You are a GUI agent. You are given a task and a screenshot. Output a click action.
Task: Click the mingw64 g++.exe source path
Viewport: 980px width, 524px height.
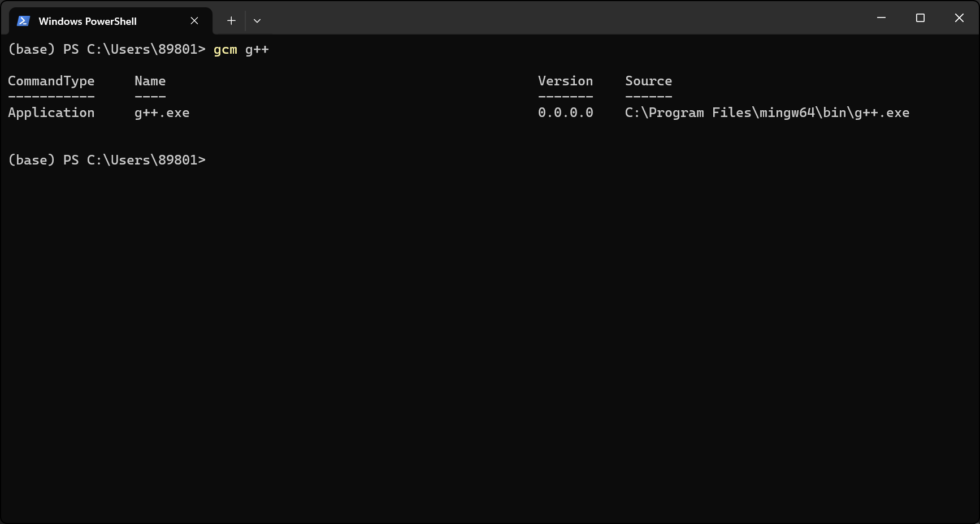(767, 113)
